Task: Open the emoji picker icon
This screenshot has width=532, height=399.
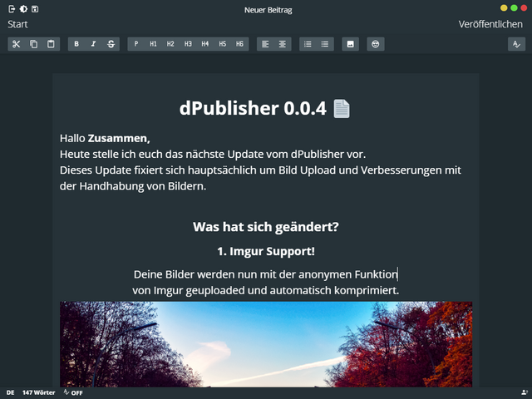Action: (x=376, y=44)
